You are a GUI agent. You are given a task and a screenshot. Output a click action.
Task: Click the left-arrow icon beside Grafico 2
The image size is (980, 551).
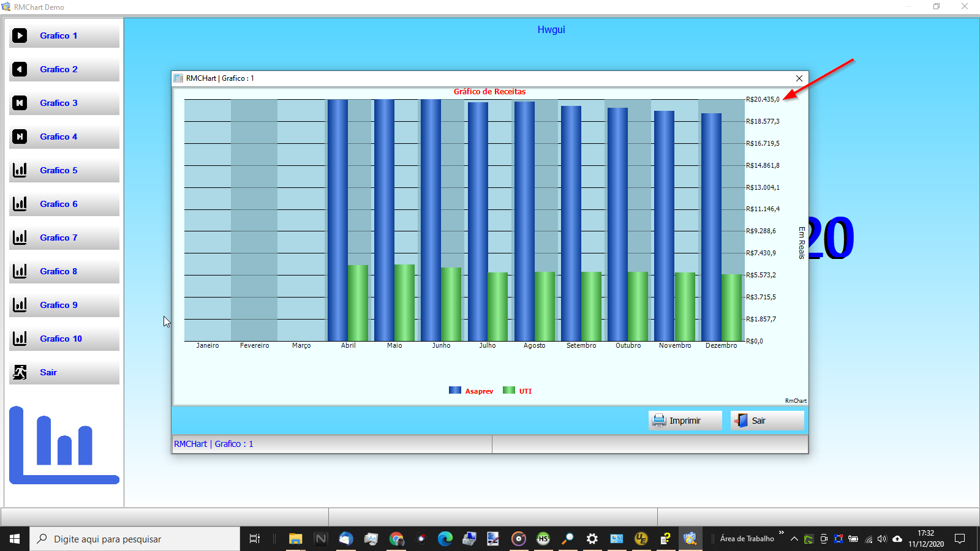click(x=20, y=69)
